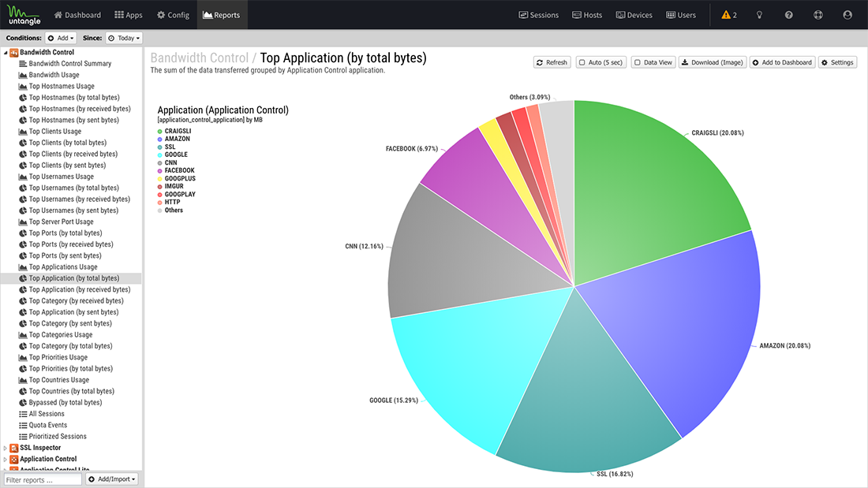868x488 pixels.
Task: Click Add to Dashboard button
Action: (783, 62)
